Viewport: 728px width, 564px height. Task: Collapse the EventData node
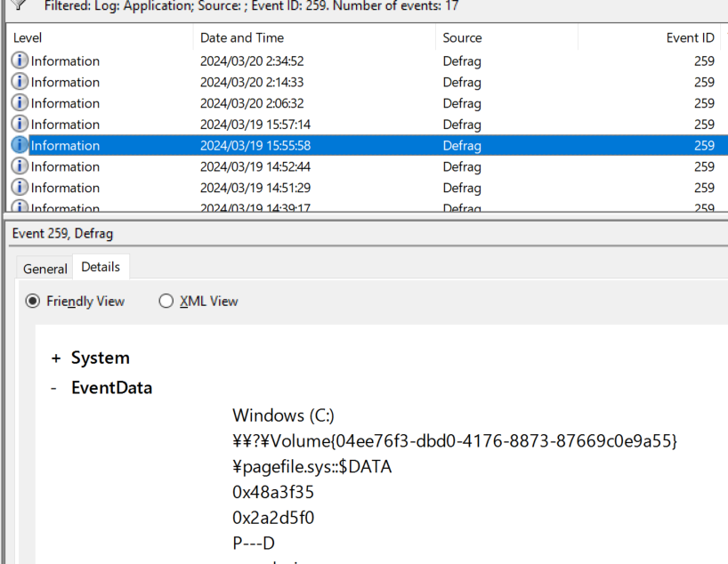(x=54, y=388)
